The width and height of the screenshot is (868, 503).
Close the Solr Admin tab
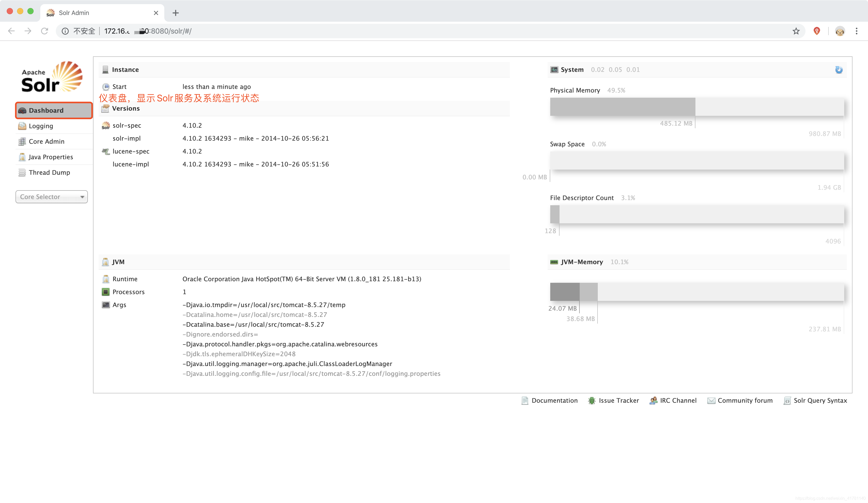coord(156,13)
